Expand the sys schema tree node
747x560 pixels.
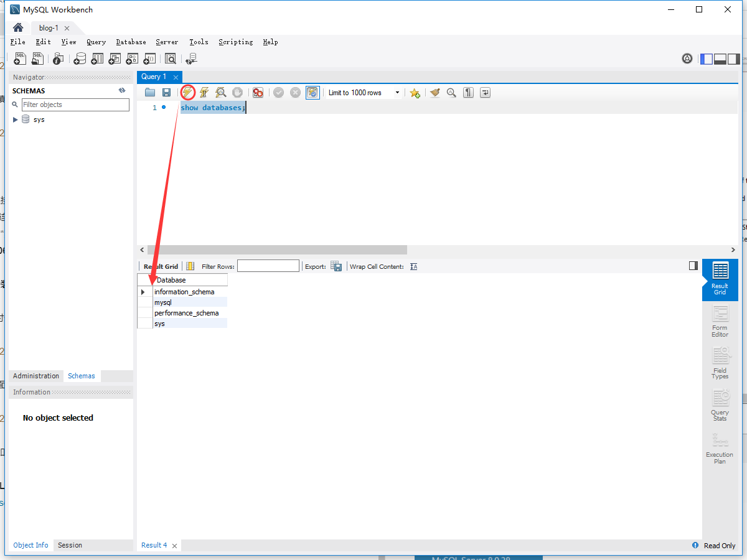coord(16,119)
